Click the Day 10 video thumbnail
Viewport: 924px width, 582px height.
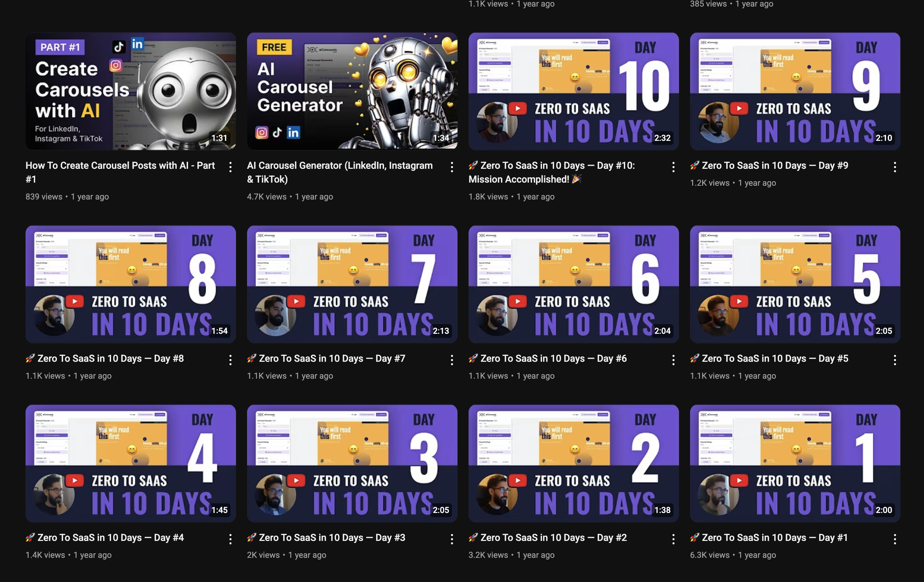pos(573,91)
